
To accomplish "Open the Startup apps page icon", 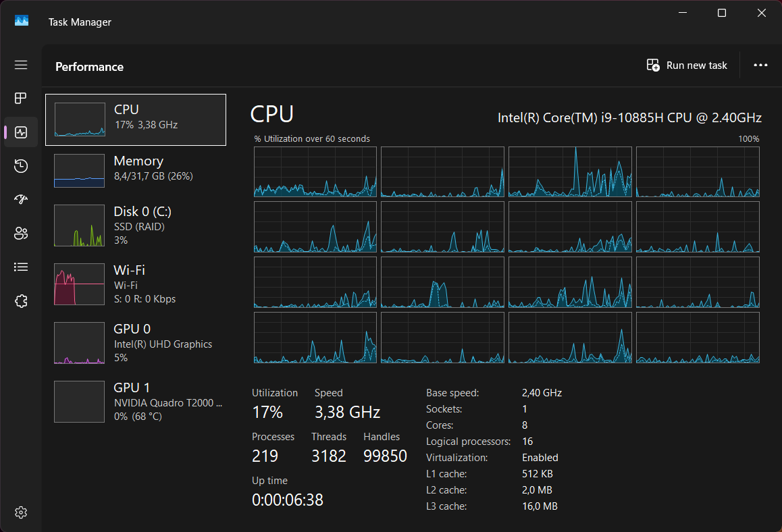I will [x=21, y=199].
